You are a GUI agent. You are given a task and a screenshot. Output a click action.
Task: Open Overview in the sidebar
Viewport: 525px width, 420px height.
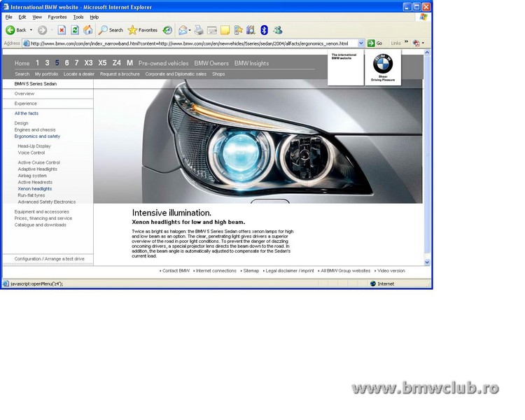click(x=24, y=94)
